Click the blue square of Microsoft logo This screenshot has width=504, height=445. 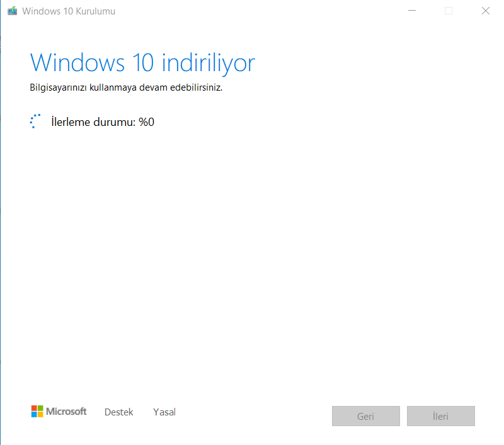click(34, 414)
